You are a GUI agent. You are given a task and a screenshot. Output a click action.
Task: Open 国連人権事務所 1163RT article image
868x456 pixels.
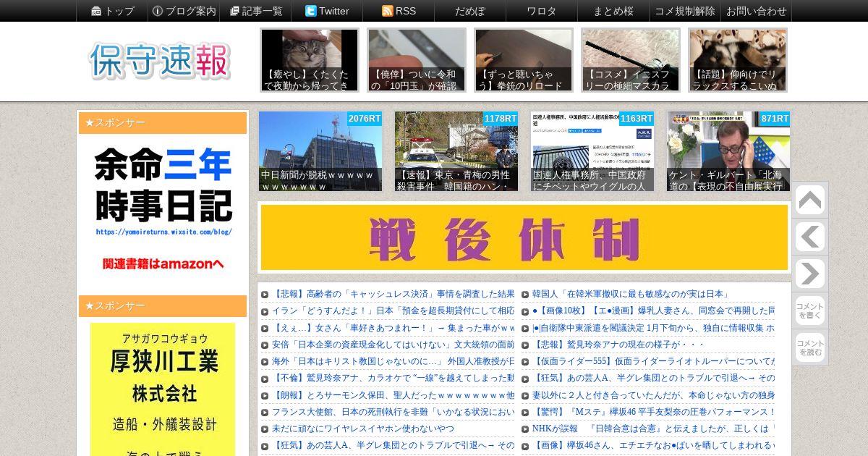(x=592, y=151)
